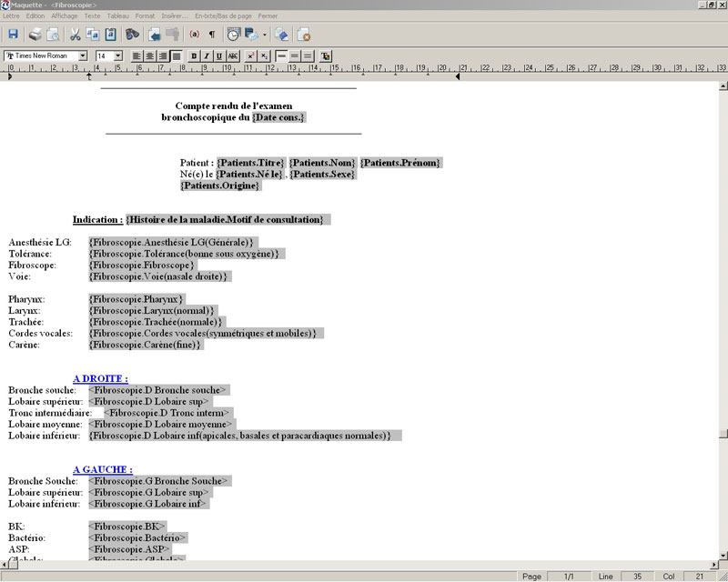The image size is (728, 582).
Task: Click the blue left arrow undo icon
Action: [x=154, y=34]
